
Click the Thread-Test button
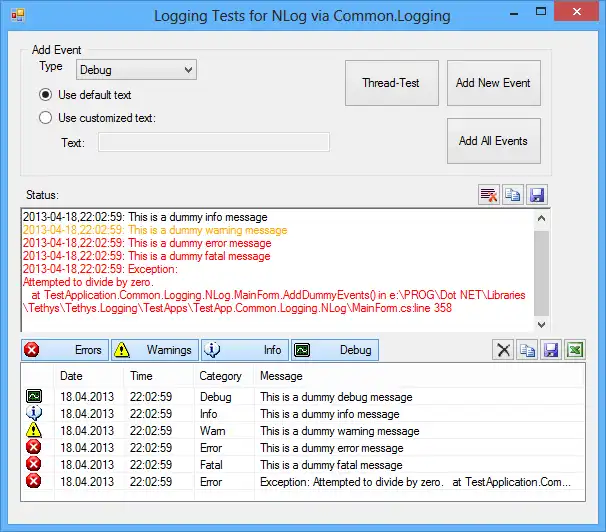point(392,83)
